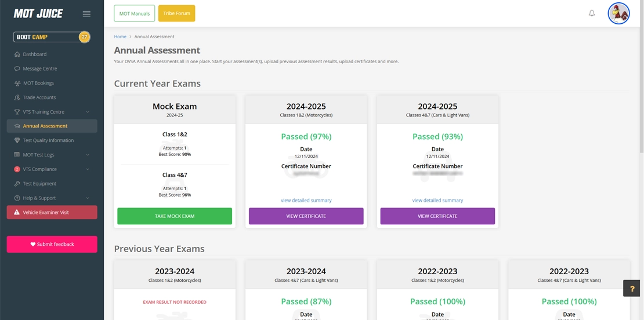Screen dimensions: 644x320
Task: Click 2023-2024 Classes 4&7 card header
Action: click(x=306, y=274)
